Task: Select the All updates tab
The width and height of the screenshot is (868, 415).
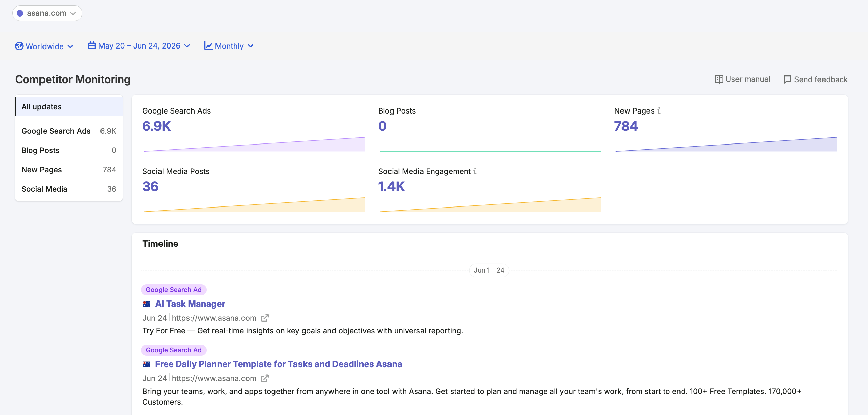Action: tap(69, 107)
